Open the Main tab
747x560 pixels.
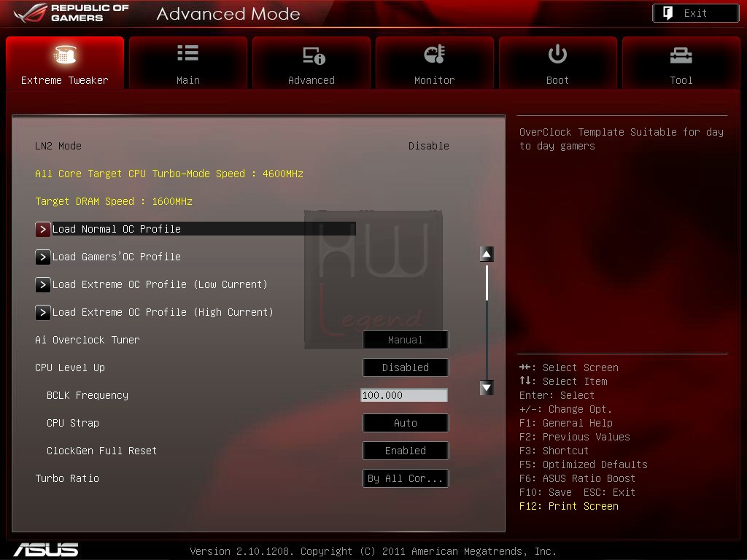[x=187, y=63]
